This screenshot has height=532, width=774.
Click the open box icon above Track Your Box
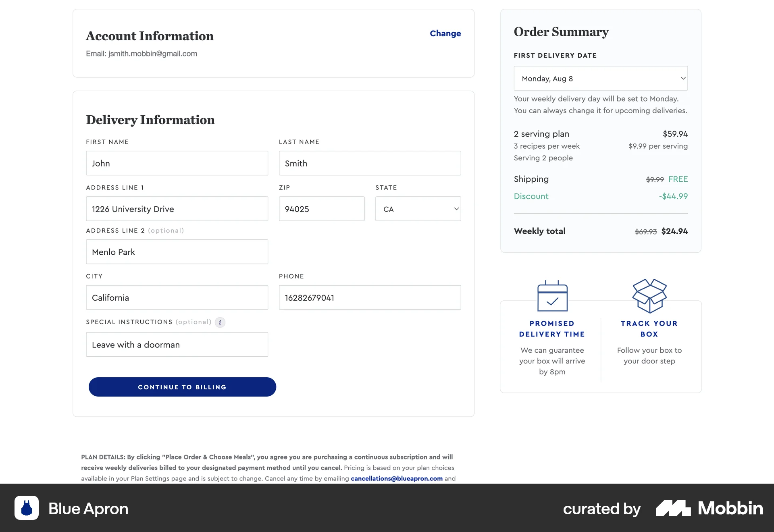pos(649,295)
